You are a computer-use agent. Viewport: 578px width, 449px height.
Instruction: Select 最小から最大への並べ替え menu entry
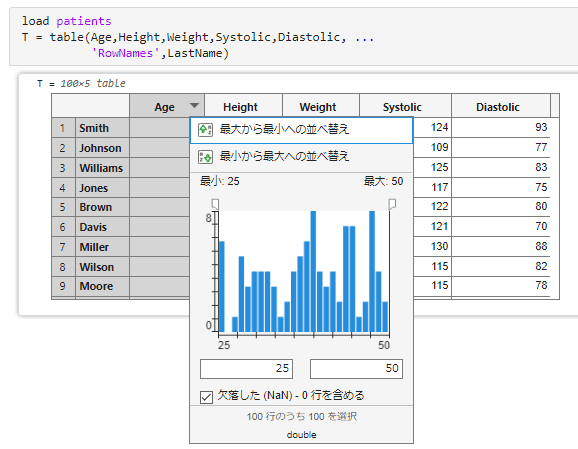(x=301, y=157)
